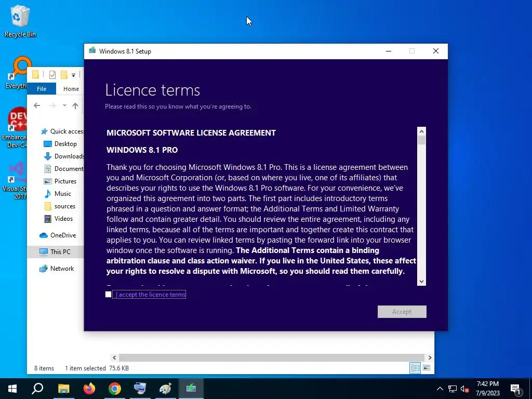Click File Explorer on the taskbar
This screenshot has height=399, width=532.
63,389
